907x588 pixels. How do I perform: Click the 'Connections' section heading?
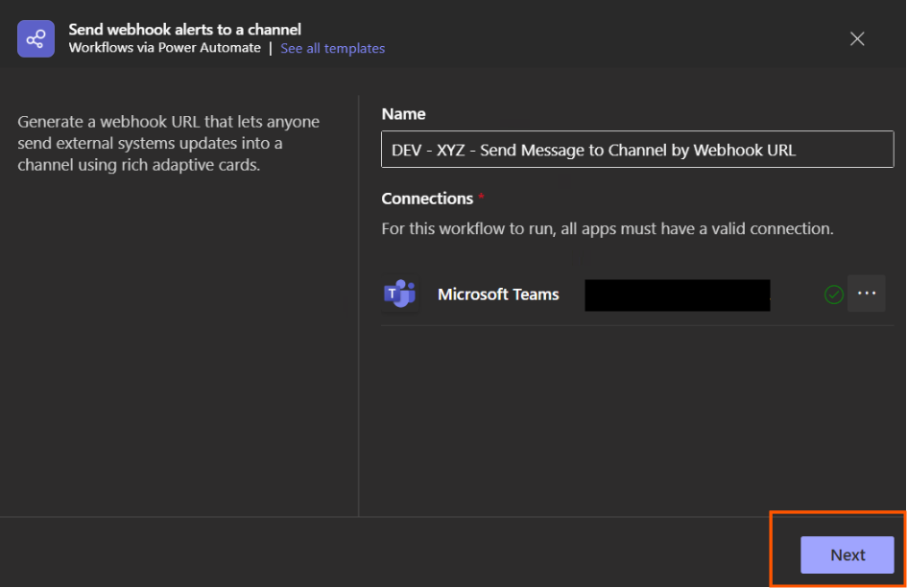pyautogui.click(x=427, y=199)
